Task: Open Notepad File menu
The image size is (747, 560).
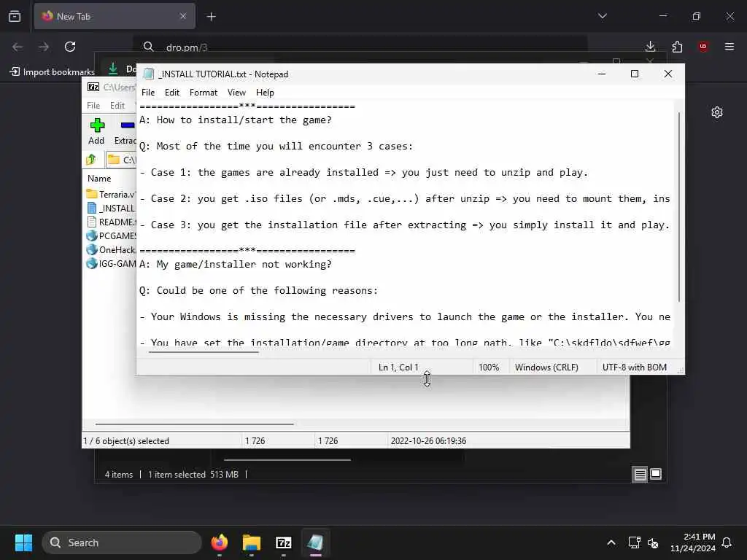Action: coord(148,93)
